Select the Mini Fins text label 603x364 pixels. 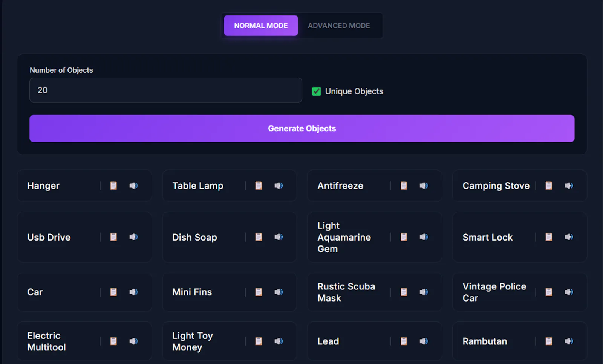pos(192,292)
